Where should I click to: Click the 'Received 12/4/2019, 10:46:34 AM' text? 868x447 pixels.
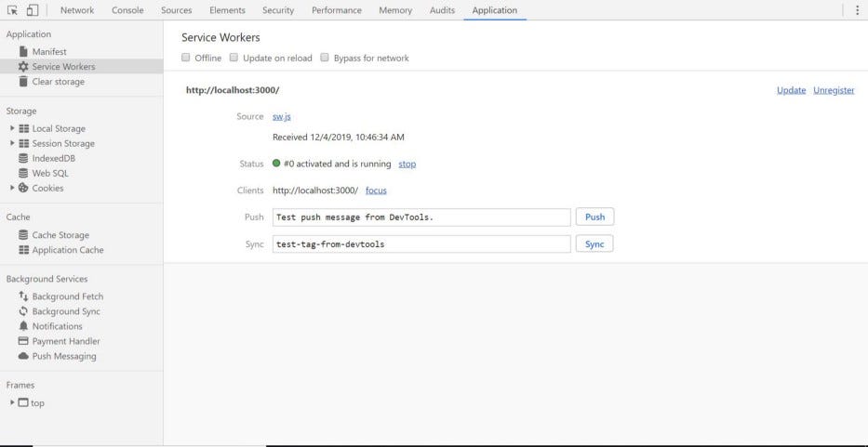click(x=339, y=138)
